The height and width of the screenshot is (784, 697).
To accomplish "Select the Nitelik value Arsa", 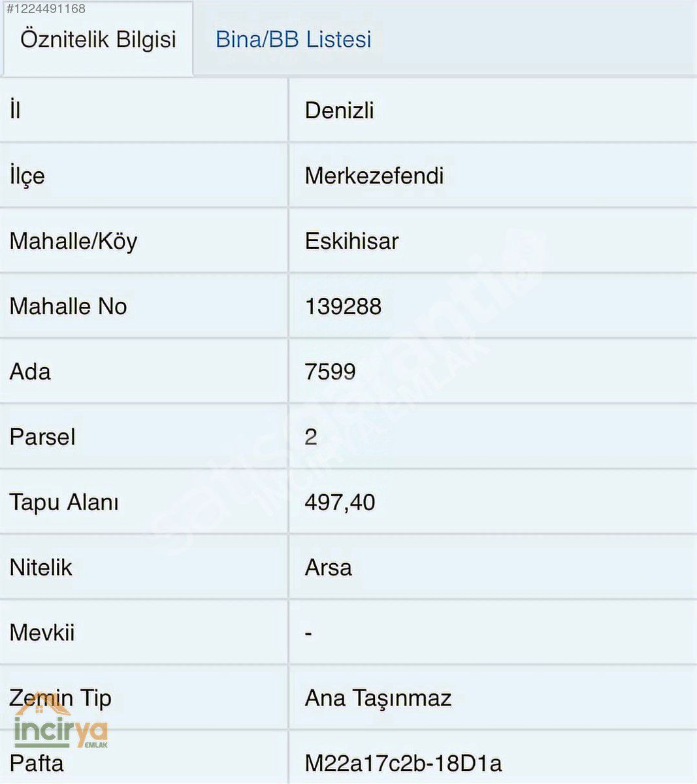I will point(328,568).
